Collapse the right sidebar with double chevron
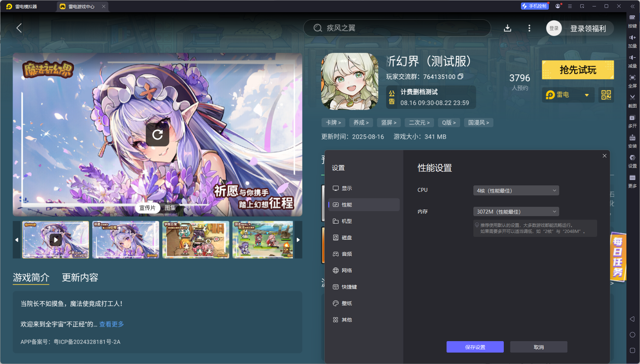This screenshot has width=640, height=364. [632, 6]
